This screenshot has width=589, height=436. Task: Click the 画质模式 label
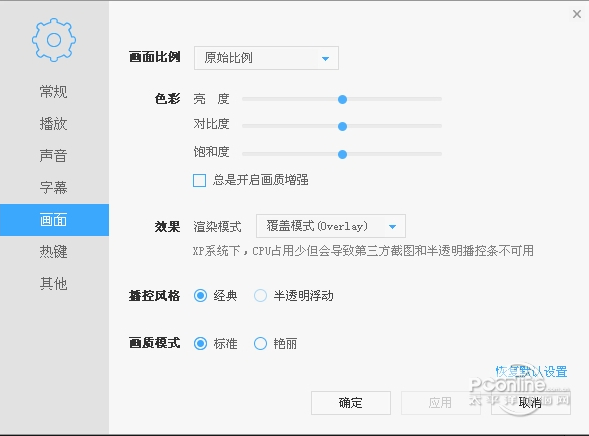pos(154,343)
